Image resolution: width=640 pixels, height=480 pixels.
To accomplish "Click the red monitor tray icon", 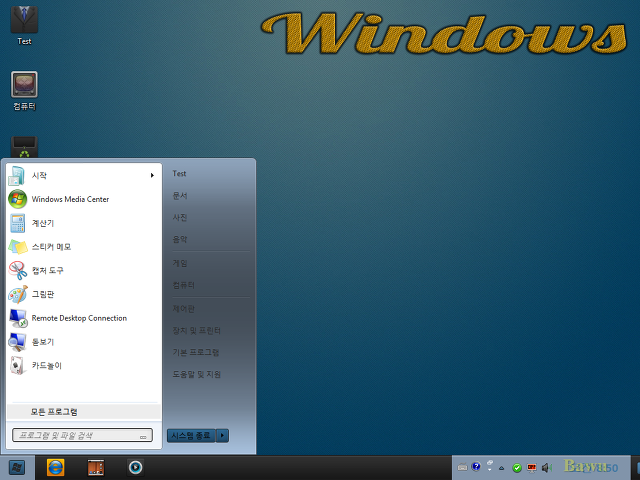I will click(x=531, y=468).
